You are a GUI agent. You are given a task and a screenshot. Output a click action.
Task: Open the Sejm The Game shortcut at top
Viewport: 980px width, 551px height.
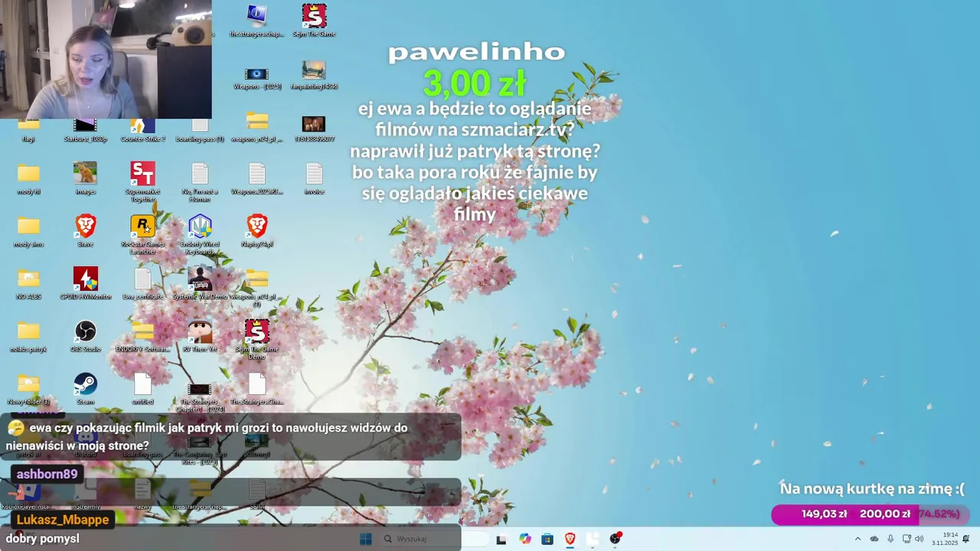(x=314, y=21)
